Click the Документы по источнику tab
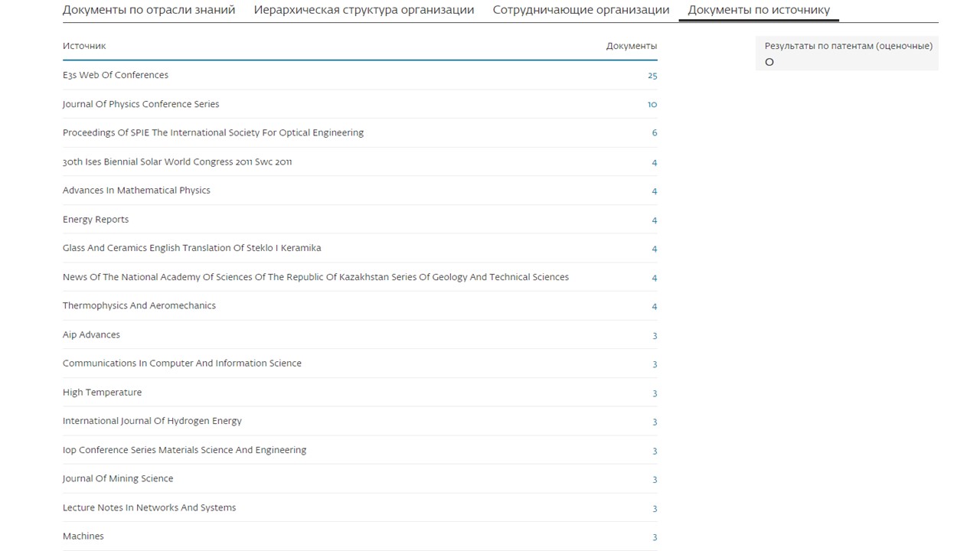This screenshot has height=551, width=980. 758,10
